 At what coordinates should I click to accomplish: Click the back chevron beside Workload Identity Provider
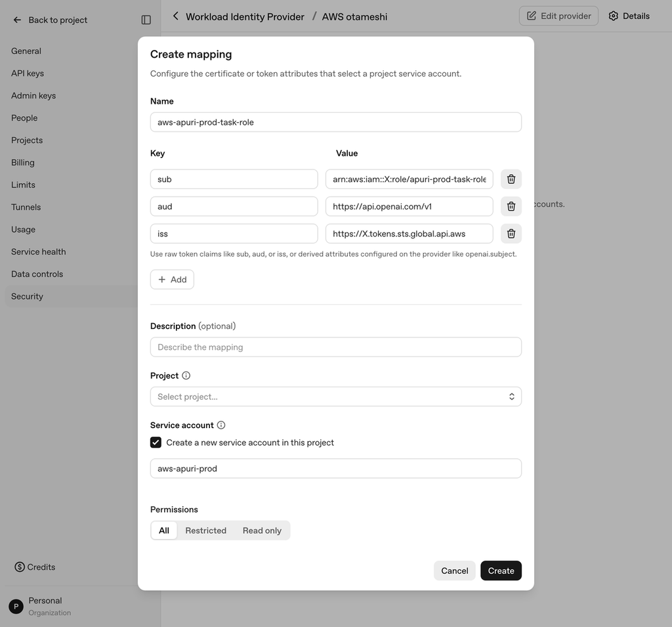175,16
